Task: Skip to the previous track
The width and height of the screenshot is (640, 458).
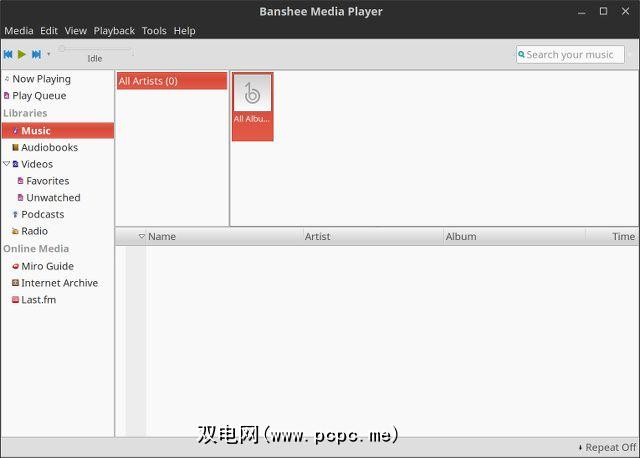Action: pyautogui.click(x=8, y=54)
